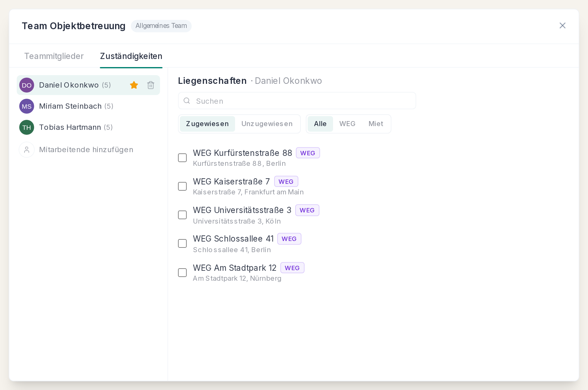The image size is (588, 390).
Task: Close the Team Objektbetreuung dialog
Action: (563, 25)
